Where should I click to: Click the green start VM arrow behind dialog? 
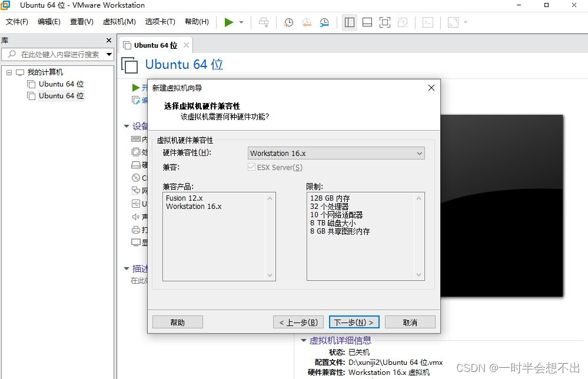pos(136,88)
